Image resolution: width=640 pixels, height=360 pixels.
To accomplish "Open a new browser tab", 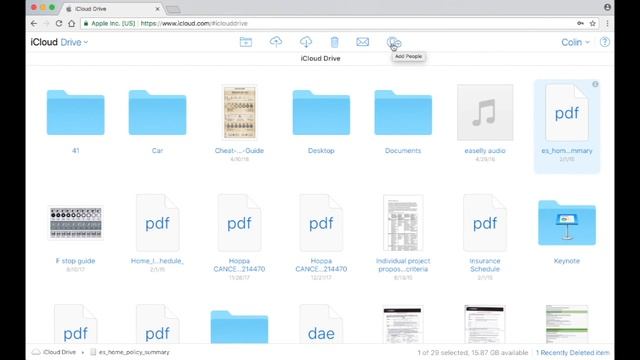I will tap(173, 9).
